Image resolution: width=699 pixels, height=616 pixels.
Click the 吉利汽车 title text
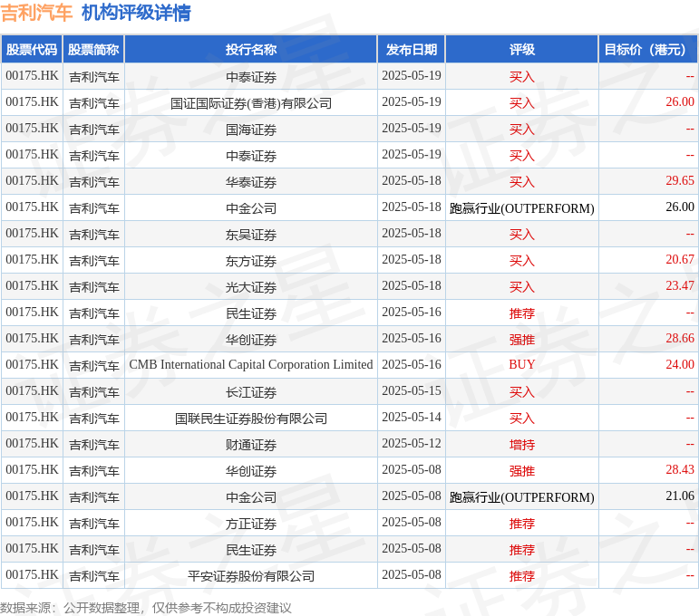click(x=36, y=13)
